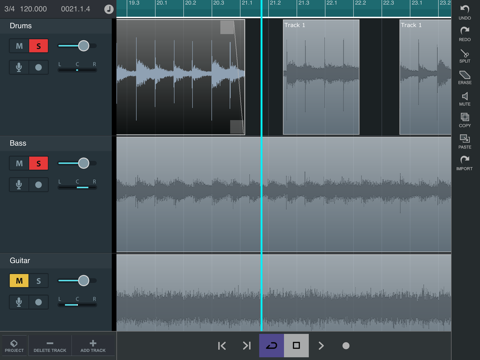Unmute the Guitar track
This screenshot has width=480, height=360.
[19, 281]
